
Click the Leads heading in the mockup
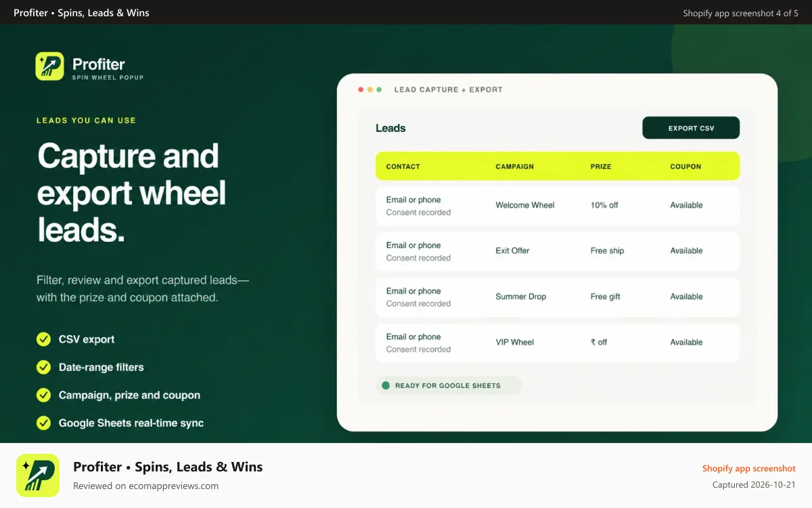390,128
